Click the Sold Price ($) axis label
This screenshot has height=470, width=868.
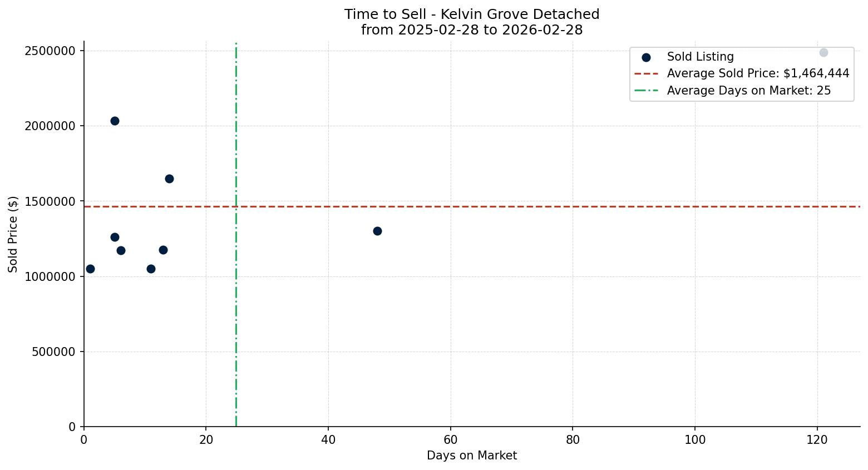tap(12, 234)
